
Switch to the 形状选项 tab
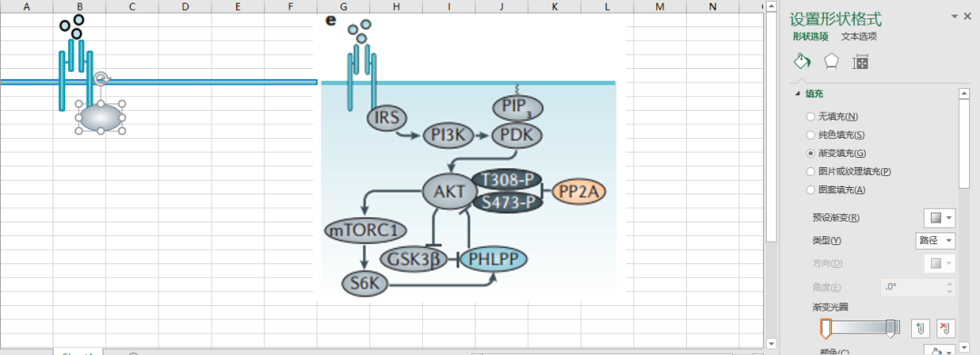[810, 36]
